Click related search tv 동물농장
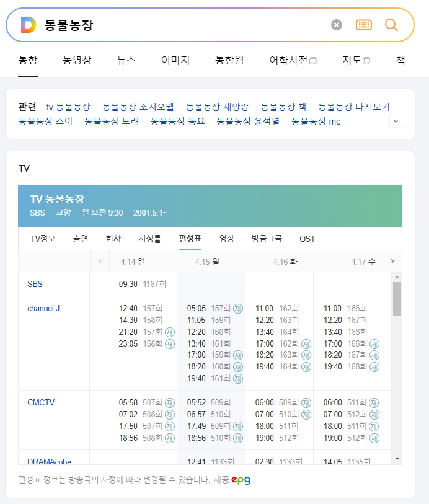This screenshot has height=504, width=429. (x=68, y=107)
